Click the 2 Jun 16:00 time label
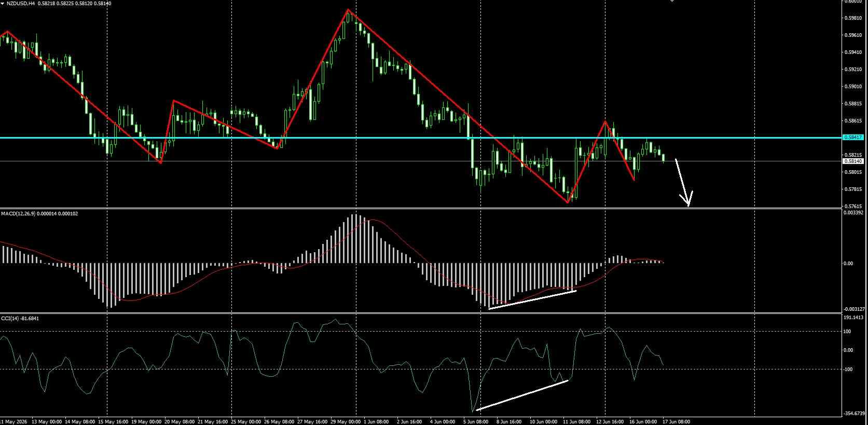868x425 pixels. click(x=409, y=422)
